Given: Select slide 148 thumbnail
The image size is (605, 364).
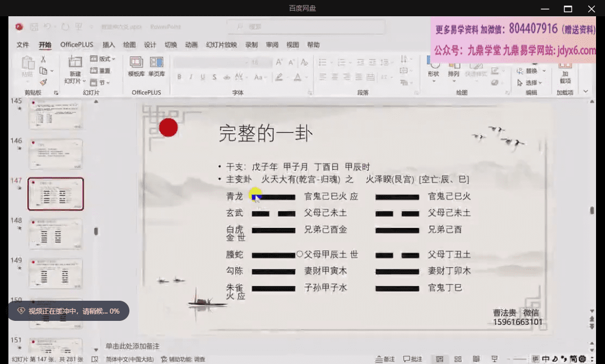Looking at the screenshot, I should point(55,234).
